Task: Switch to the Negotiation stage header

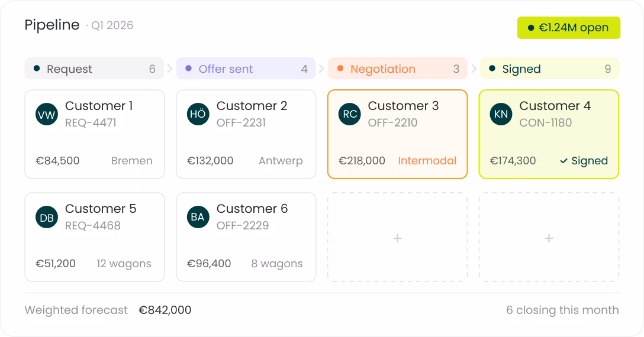Action: 398,69
